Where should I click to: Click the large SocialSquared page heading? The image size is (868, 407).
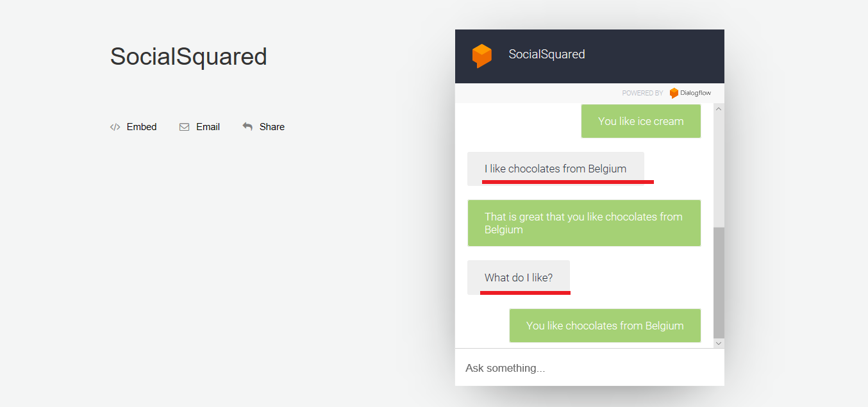coord(188,56)
